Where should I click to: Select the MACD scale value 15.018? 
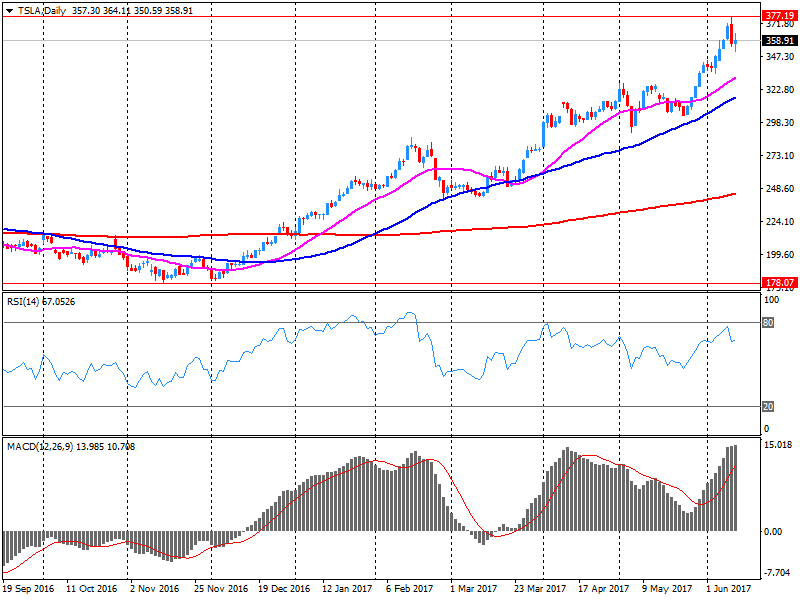[778, 445]
